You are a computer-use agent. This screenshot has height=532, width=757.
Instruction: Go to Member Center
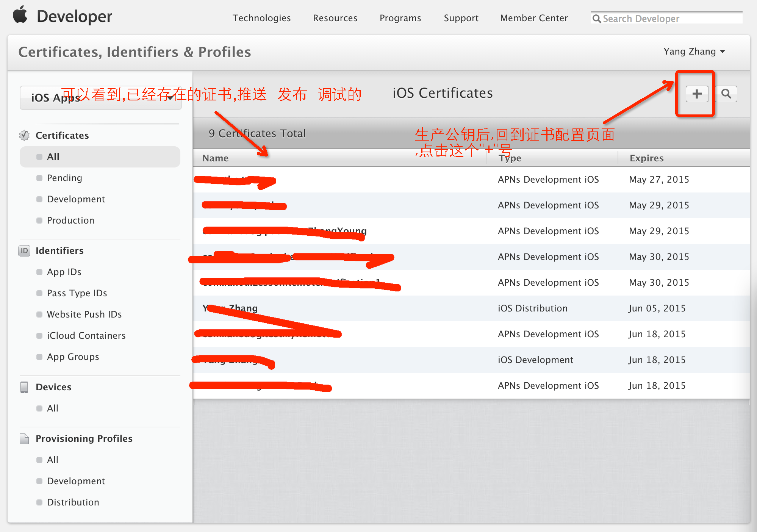pyautogui.click(x=534, y=18)
